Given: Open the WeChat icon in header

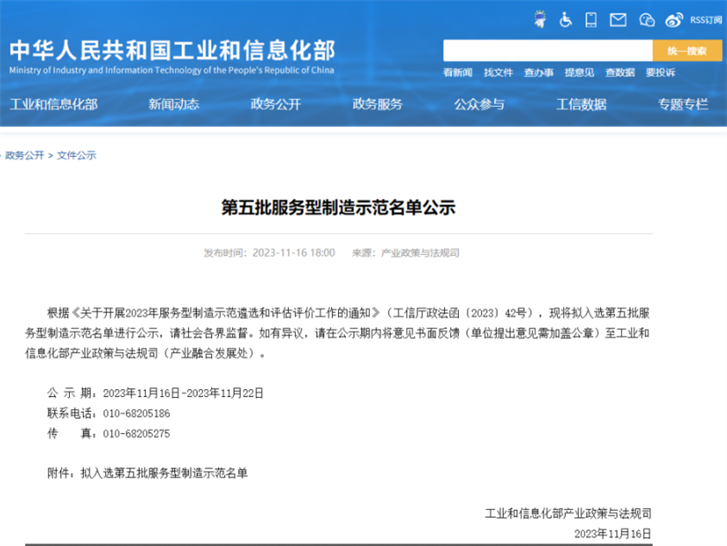Looking at the screenshot, I should 647,20.
